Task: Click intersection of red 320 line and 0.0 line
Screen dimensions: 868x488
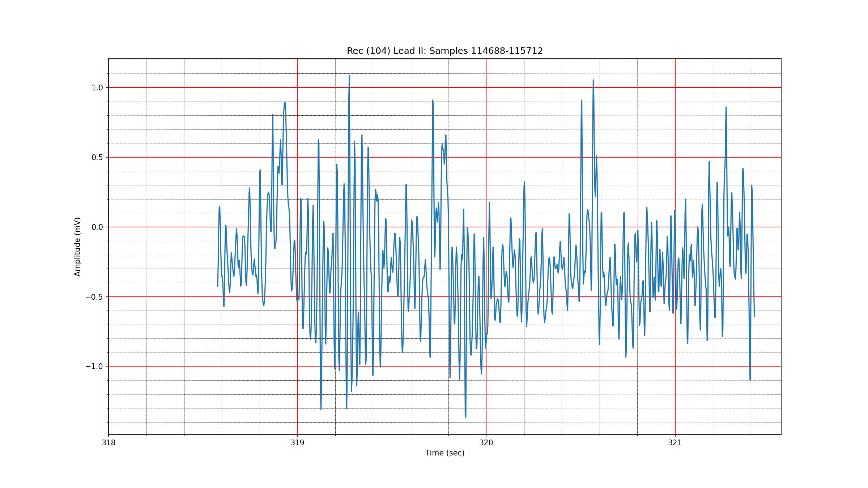Action: (x=486, y=227)
